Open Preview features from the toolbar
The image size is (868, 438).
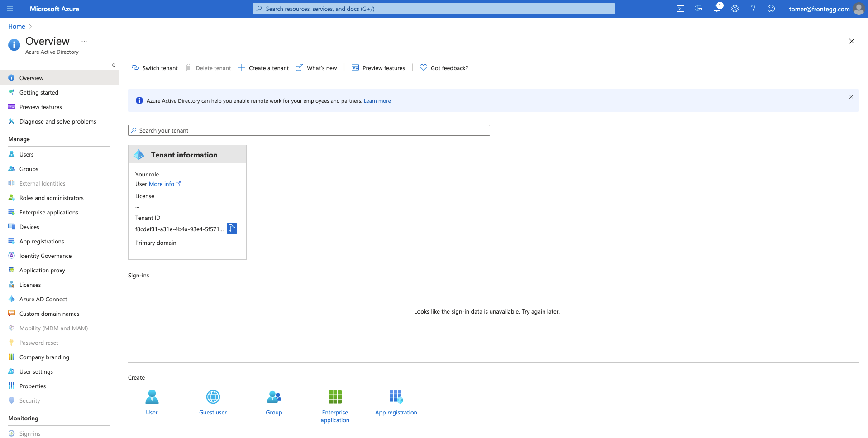coord(378,68)
